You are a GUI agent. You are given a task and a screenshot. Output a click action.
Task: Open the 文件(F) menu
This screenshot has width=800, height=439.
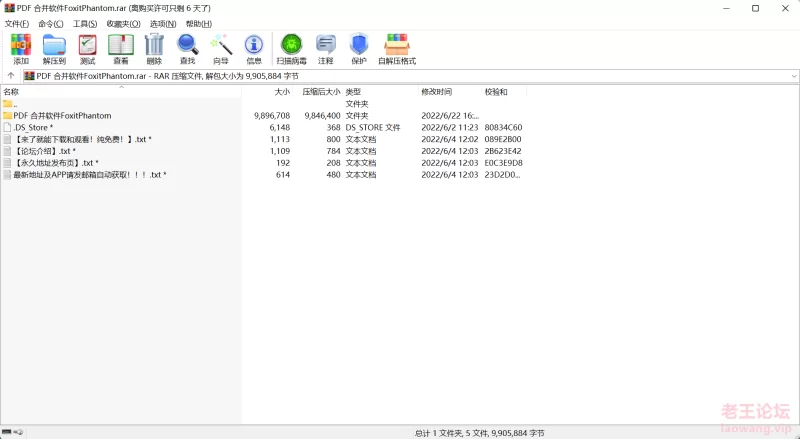pyautogui.click(x=16, y=24)
